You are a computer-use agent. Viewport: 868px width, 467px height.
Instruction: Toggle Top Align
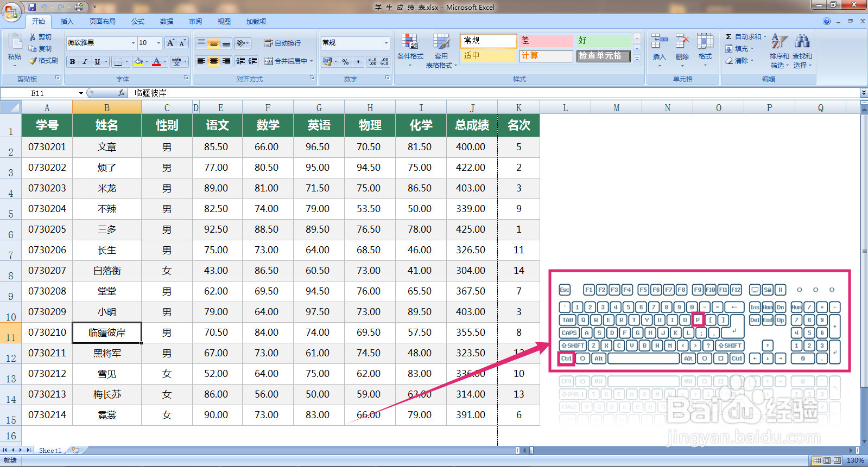(201, 43)
